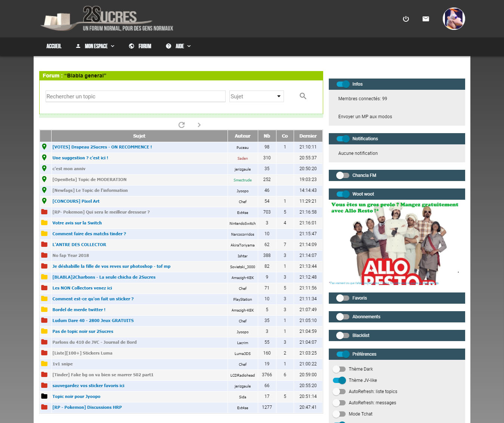
Task: Click red folder beside Ludum Dare 40
Action: pos(44,320)
